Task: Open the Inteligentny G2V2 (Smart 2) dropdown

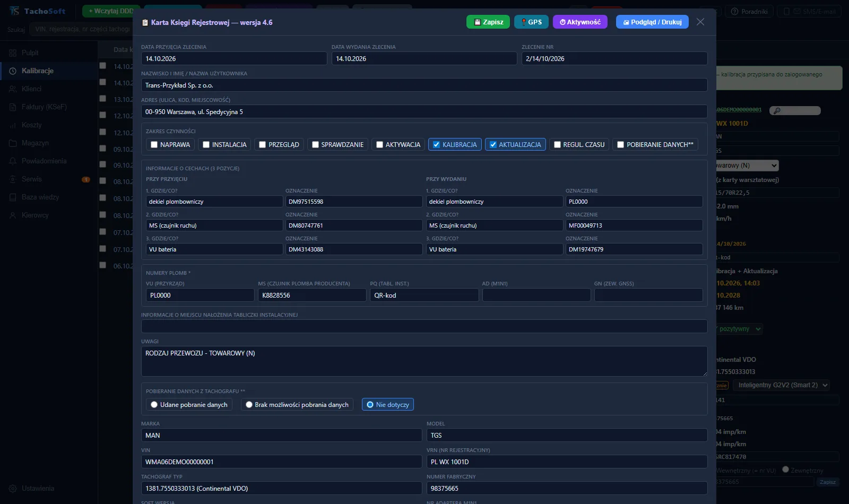Action: (x=781, y=385)
